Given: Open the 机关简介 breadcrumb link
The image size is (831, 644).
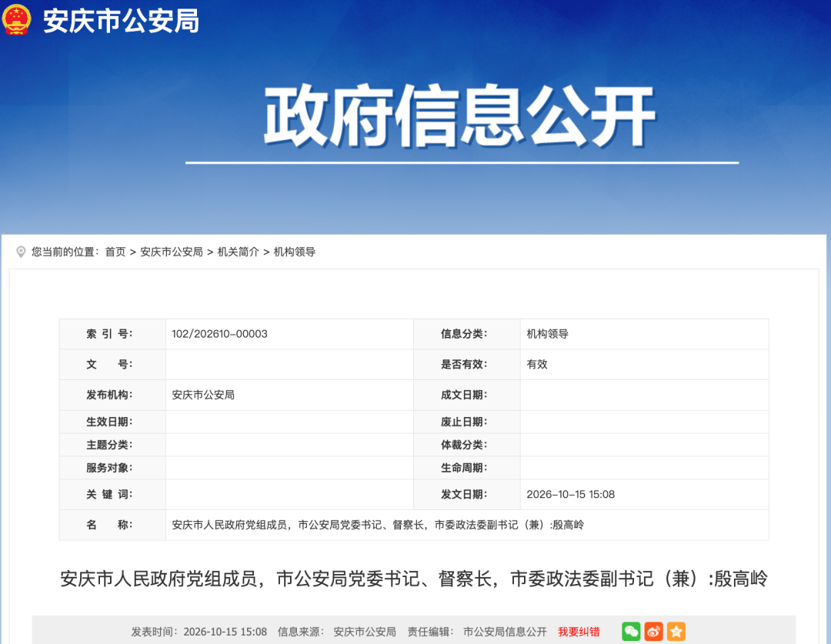Looking at the screenshot, I should (x=238, y=252).
